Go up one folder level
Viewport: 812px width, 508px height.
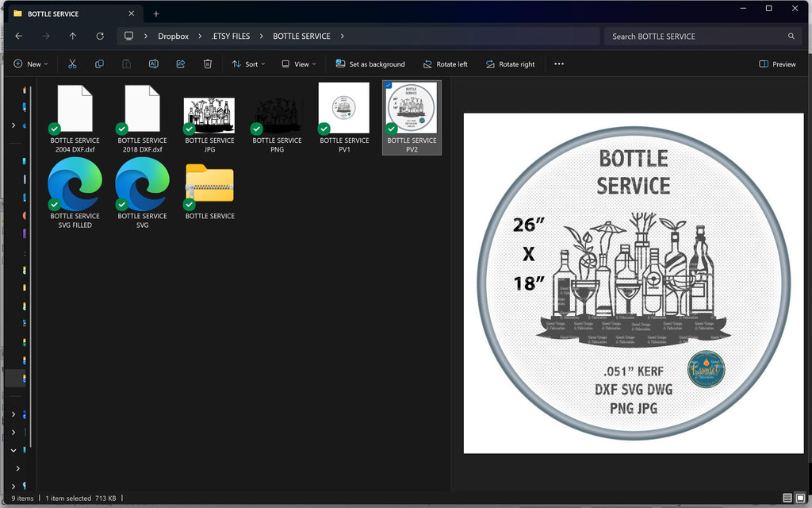72,36
